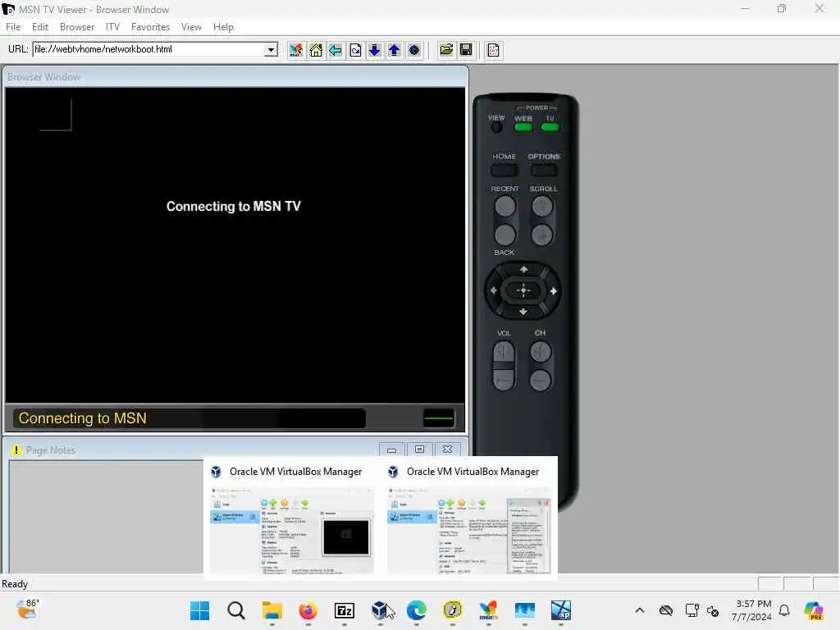Open 7-Zip from the taskbar

345,610
